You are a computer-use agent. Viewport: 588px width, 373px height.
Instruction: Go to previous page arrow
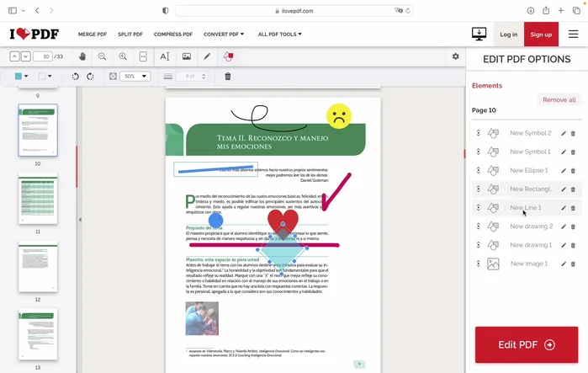click(14, 56)
